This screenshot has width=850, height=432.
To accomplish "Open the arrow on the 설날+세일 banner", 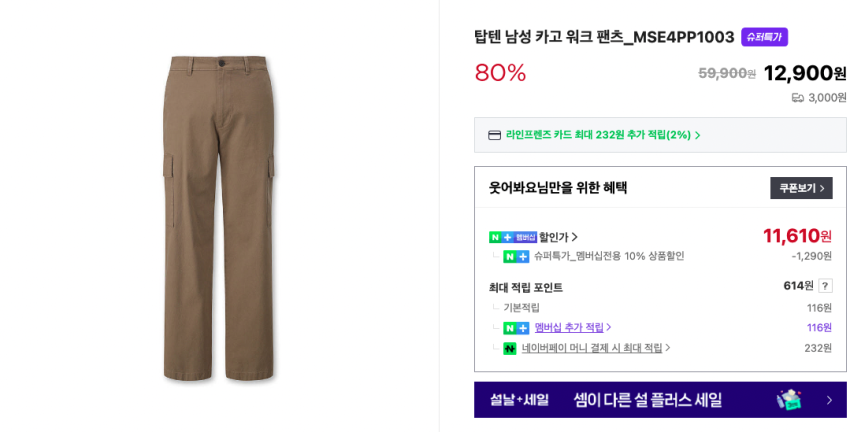I will (828, 400).
